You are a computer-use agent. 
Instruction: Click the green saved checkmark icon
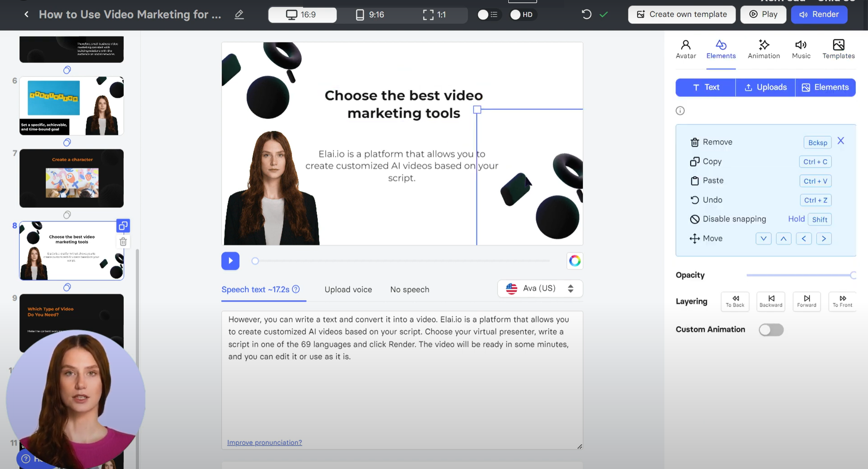coord(603,15)
